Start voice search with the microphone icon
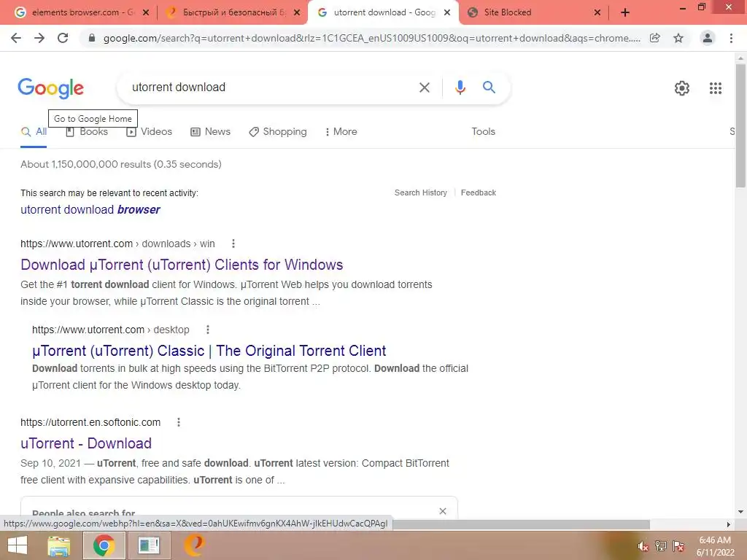 (x=460, y=87)
